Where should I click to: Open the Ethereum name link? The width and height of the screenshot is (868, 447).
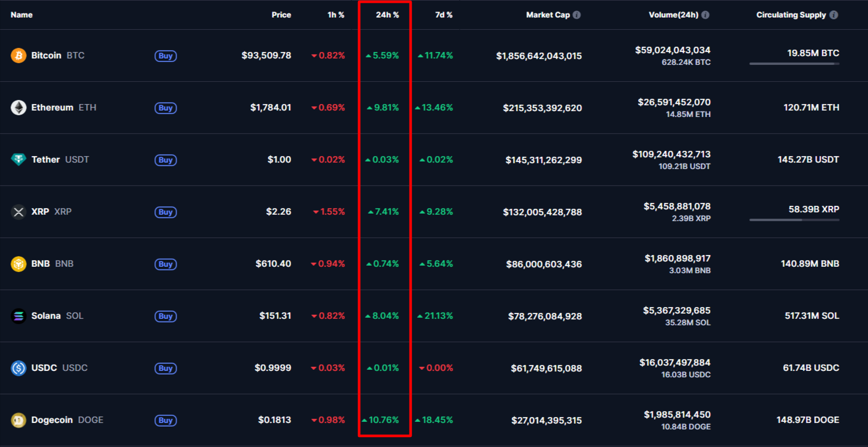pos(52,108)
